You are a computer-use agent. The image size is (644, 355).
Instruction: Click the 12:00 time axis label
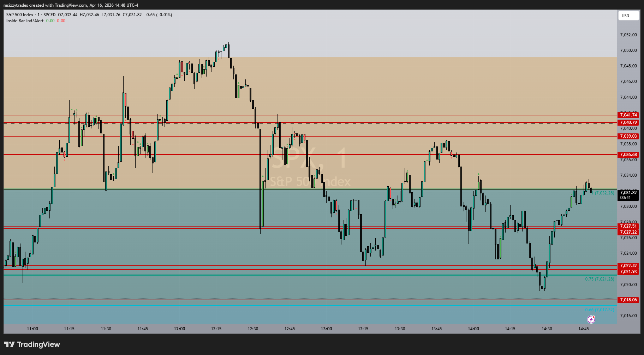click(179, 329)
